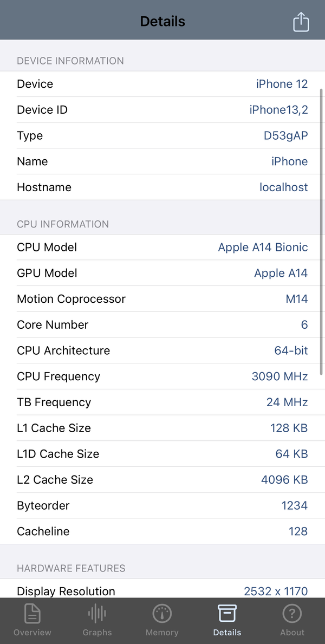
Task: Tap the 1234 byteorder value
Action: point(295,505)
